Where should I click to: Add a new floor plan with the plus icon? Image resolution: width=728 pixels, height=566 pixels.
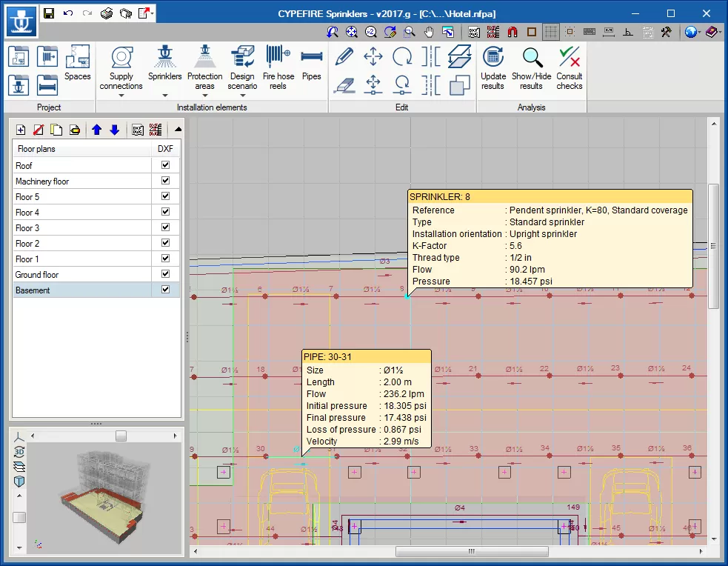click(x=21, y=130)
